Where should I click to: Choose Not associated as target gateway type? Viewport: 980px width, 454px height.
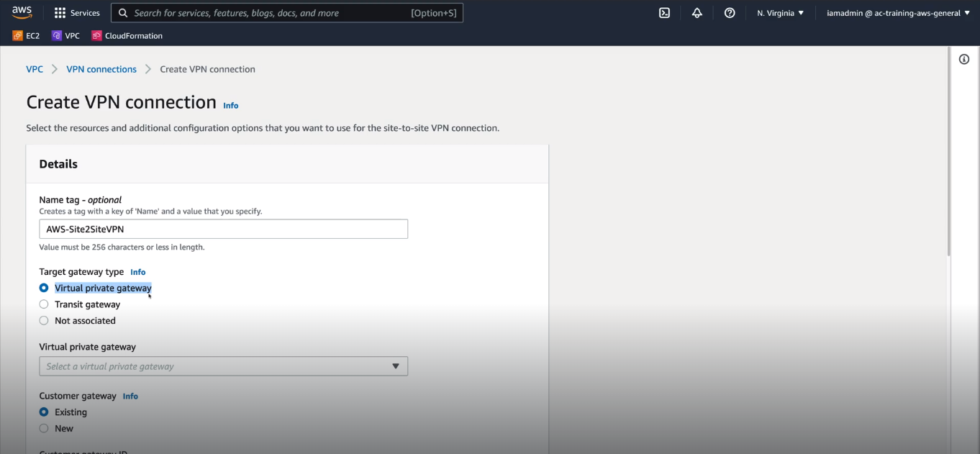click(44, 320)
